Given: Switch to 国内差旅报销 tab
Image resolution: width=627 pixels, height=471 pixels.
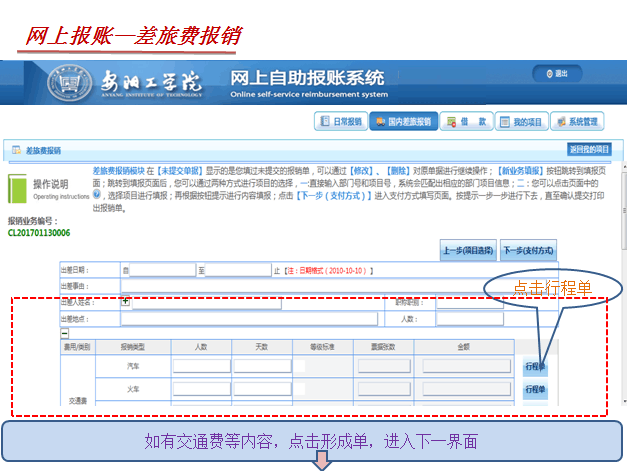Looking at the screenshot, I should [x=403, y=122].
